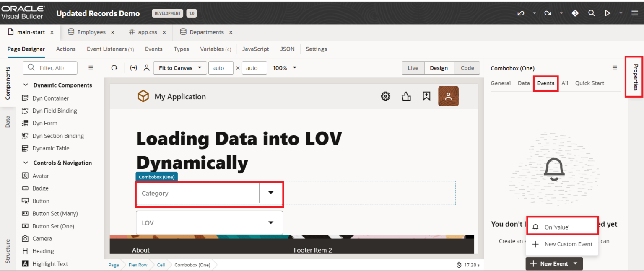The width and height of the screenshot is (644, 271).
Task: Switch canvas to Live mode
Action: click(413, 68)
